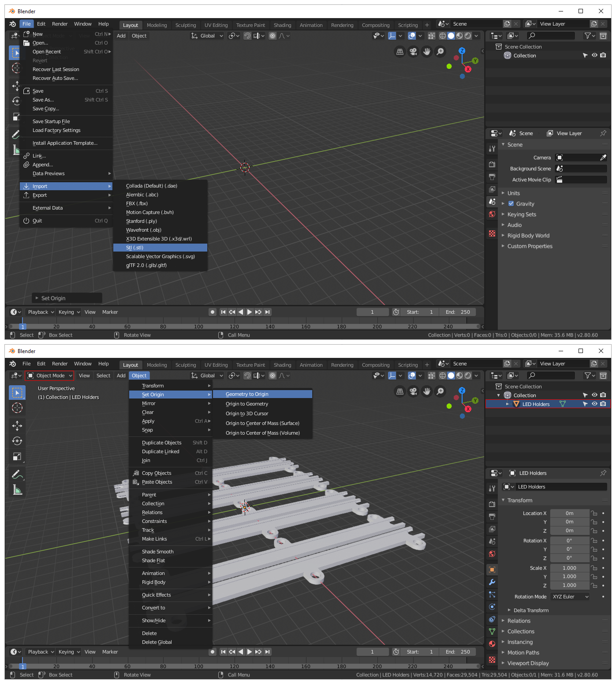Select the Scale tool in bottom window

click(x=17, y=457)
